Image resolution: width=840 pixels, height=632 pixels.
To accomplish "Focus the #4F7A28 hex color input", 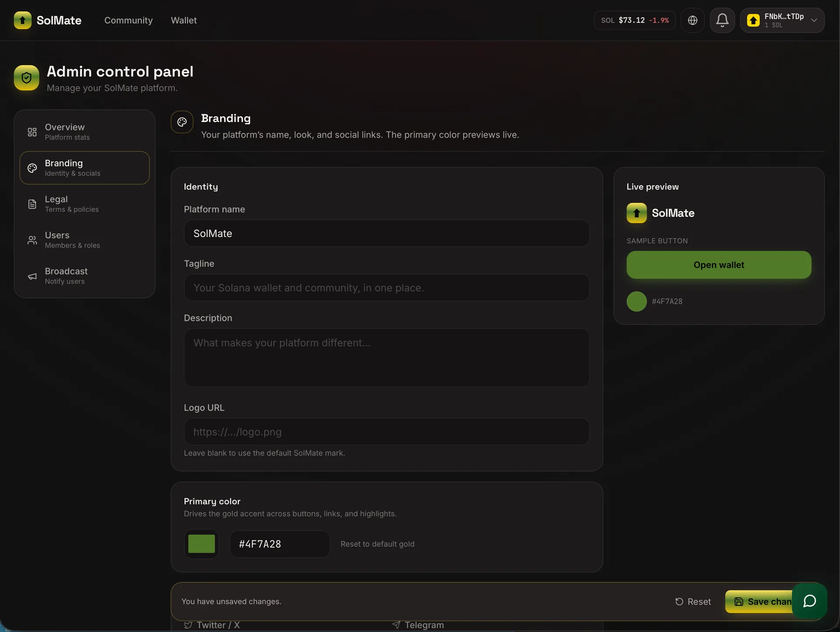I will tap(280, 544).
